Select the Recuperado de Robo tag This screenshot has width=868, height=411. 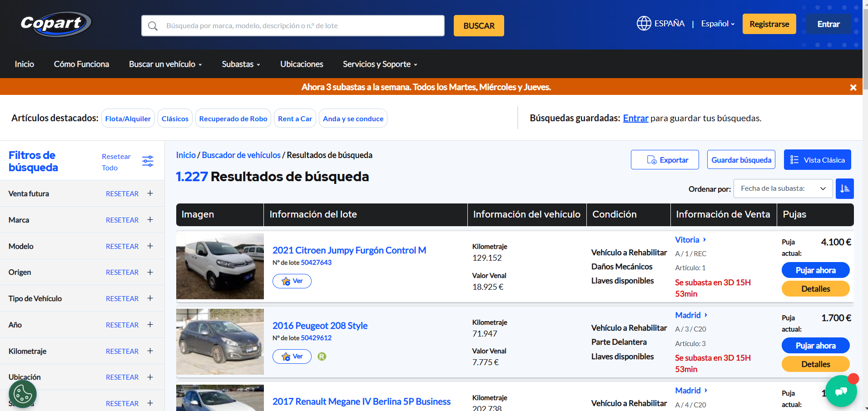233,119
